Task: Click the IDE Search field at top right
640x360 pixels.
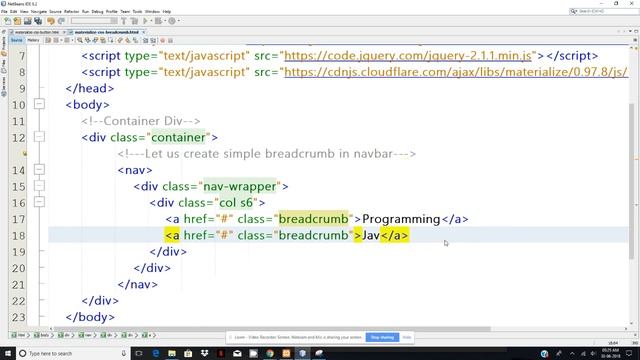Action: pos(604,11)
